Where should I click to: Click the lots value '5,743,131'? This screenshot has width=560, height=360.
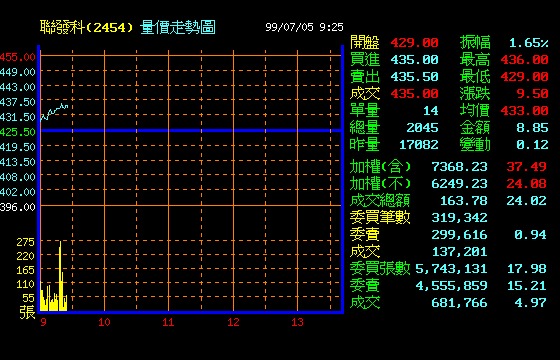(451, 269)
